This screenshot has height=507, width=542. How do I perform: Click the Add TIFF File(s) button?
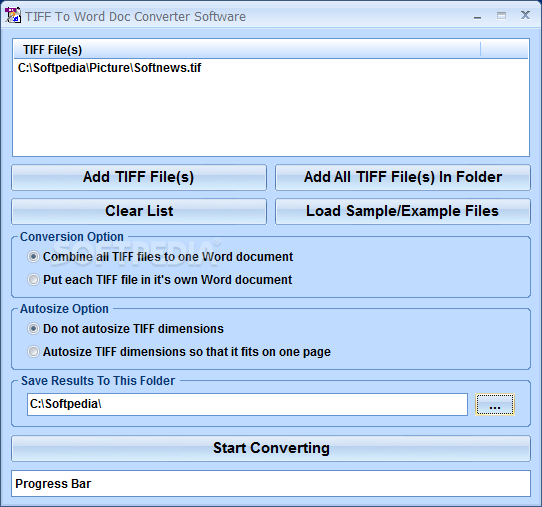pyautogui.click(x=139, y=177)
